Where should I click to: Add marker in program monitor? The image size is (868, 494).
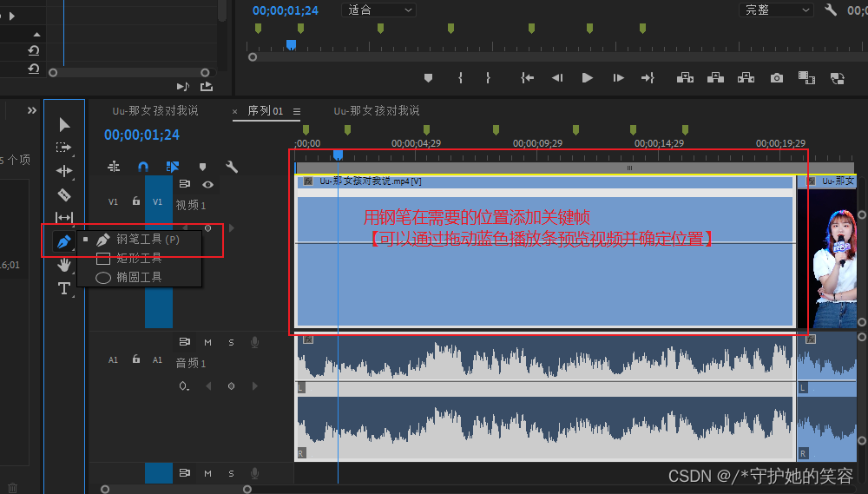tap(428, 78)
